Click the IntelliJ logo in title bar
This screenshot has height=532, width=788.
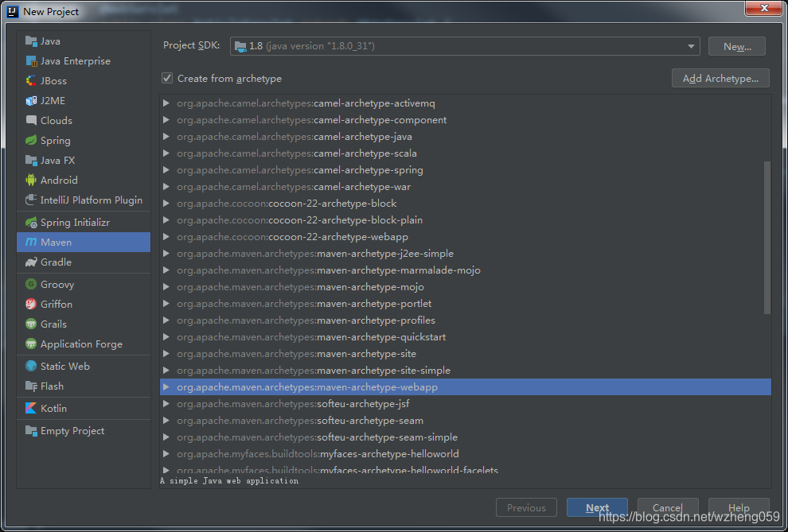point(13,11)
